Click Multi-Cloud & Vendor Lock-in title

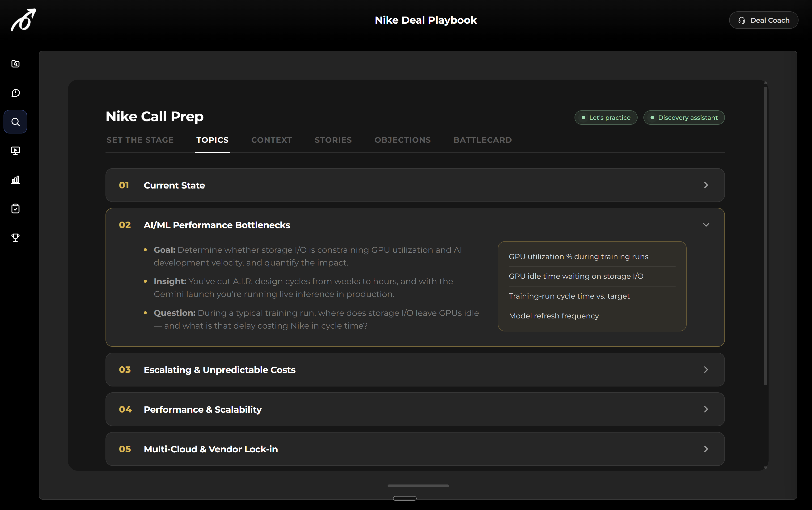pos(211,449)
